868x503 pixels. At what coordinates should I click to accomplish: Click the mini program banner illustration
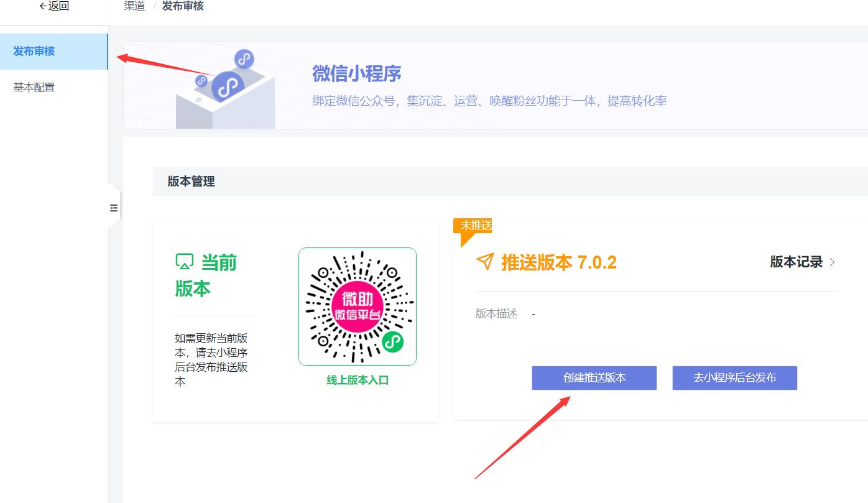(x=225, y=90)
